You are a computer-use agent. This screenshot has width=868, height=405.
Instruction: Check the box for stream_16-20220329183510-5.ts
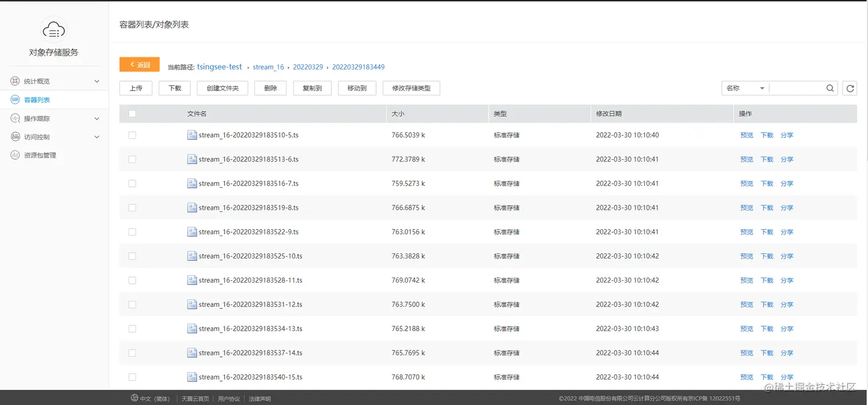tap(132, 135)
